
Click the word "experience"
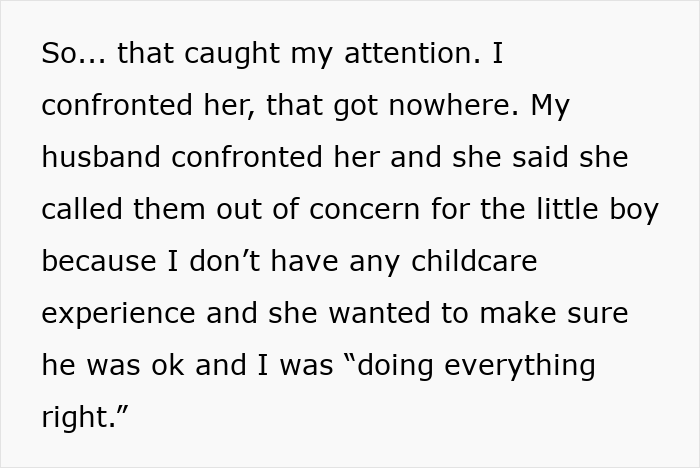(x=118, y=314)
